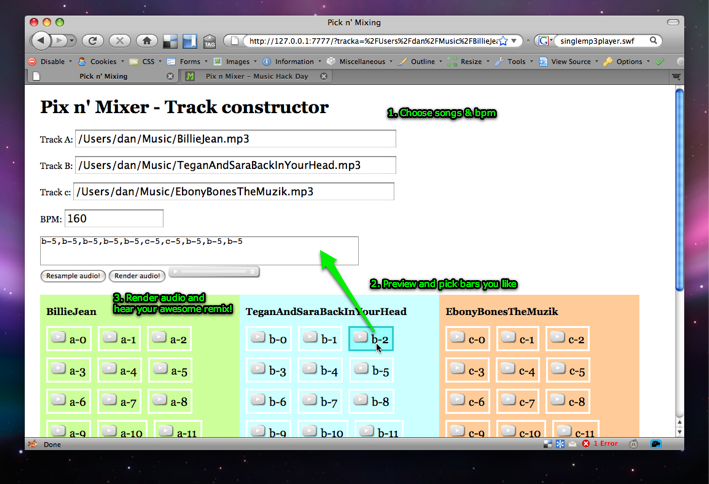Click the BPM input field
The height and width of the screenshot is (484, 709).
[113, 219]
